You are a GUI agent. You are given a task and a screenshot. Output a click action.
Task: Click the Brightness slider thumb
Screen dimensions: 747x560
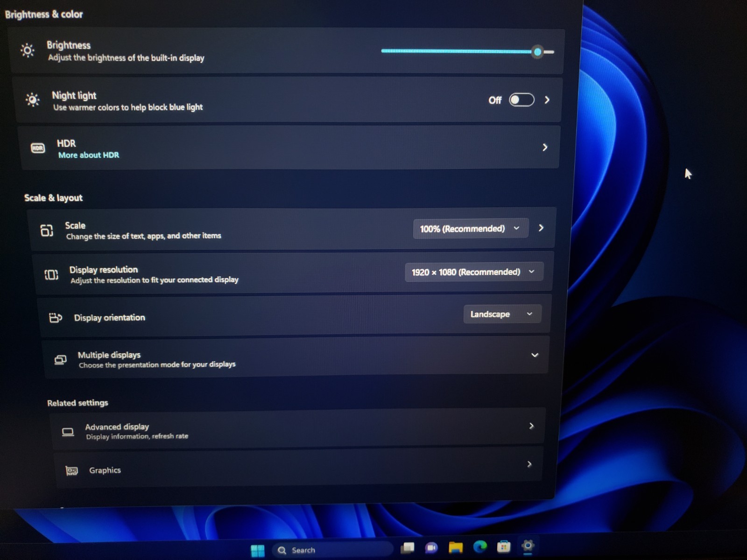click(x=537, y=52)
